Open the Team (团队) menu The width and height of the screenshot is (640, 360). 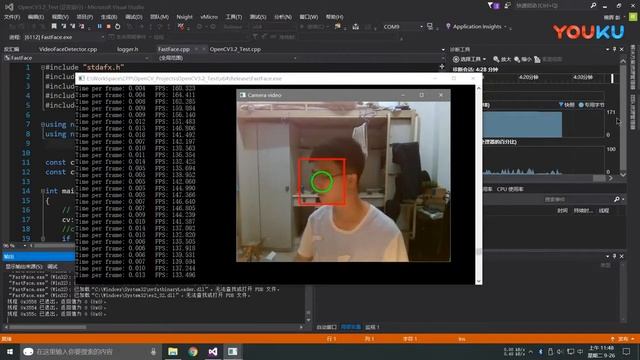[x=159, y=17]
